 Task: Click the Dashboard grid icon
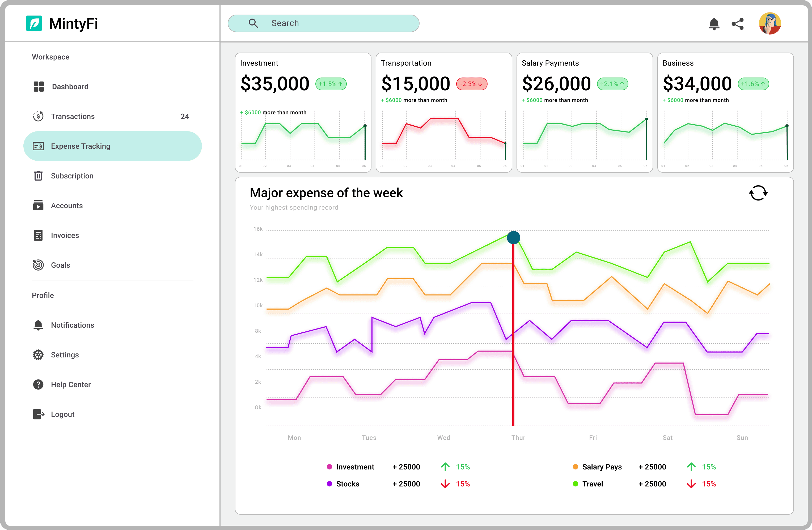click(39, 87)
